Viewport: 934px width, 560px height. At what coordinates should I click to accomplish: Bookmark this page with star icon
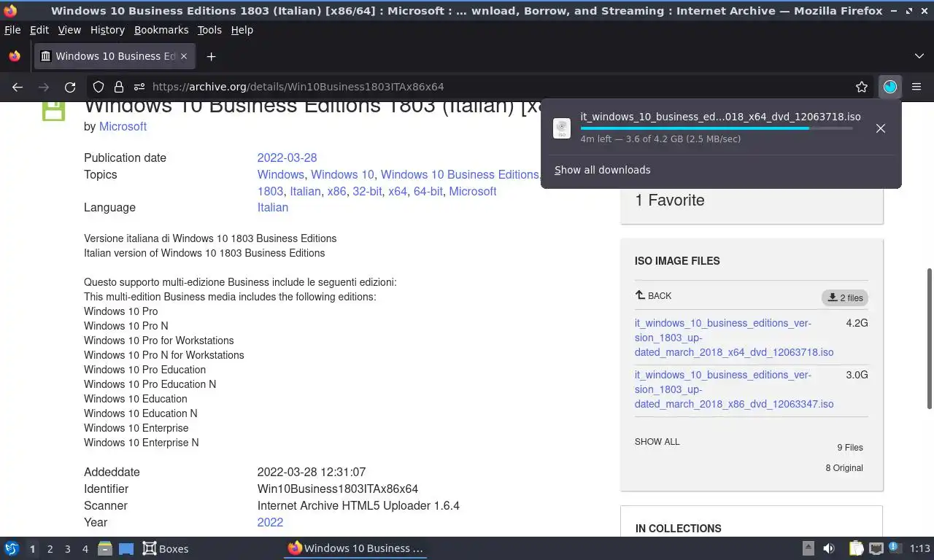[862, 87]
